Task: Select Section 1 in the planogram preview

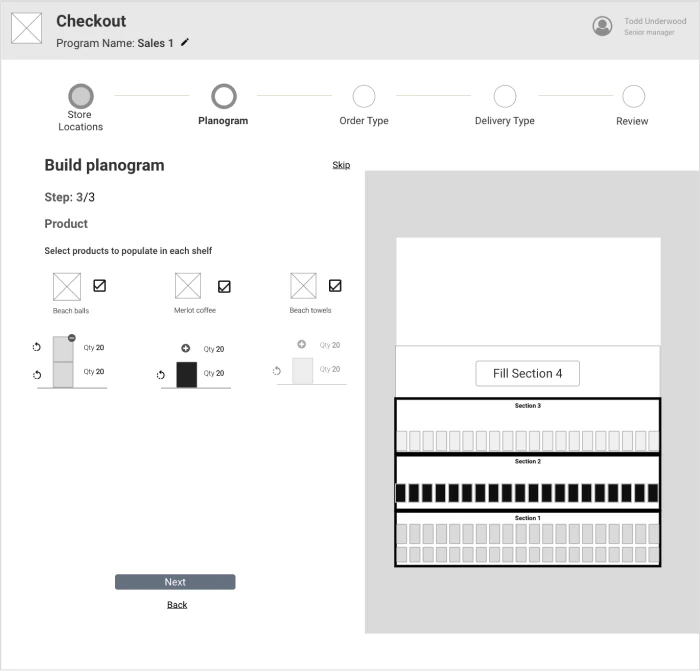Action: click(528, 539)
